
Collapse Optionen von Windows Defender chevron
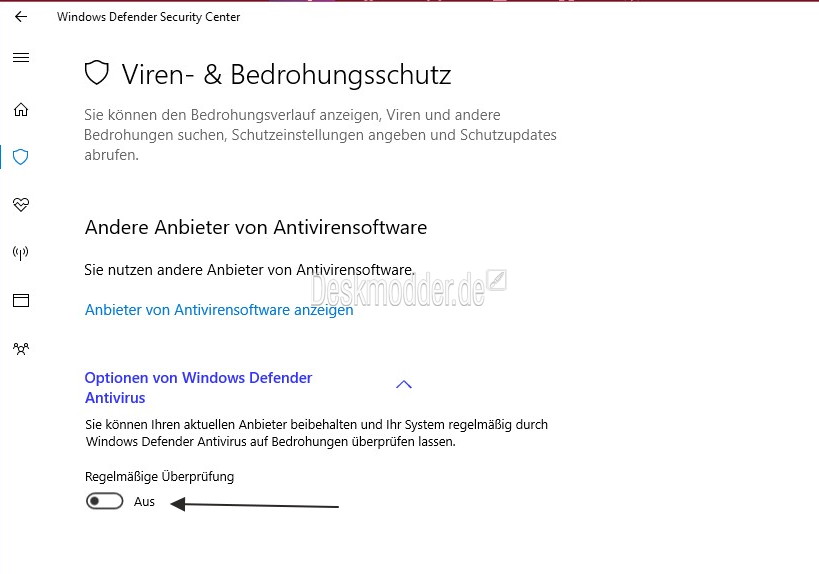click(404, 385)
